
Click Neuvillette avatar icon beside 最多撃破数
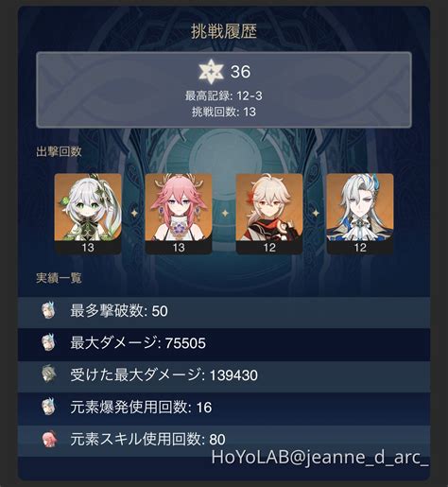[x=49, y=310]
